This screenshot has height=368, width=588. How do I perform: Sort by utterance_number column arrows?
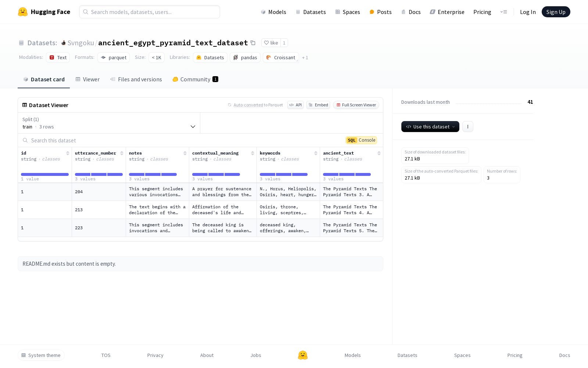click(x=122, y=153)
